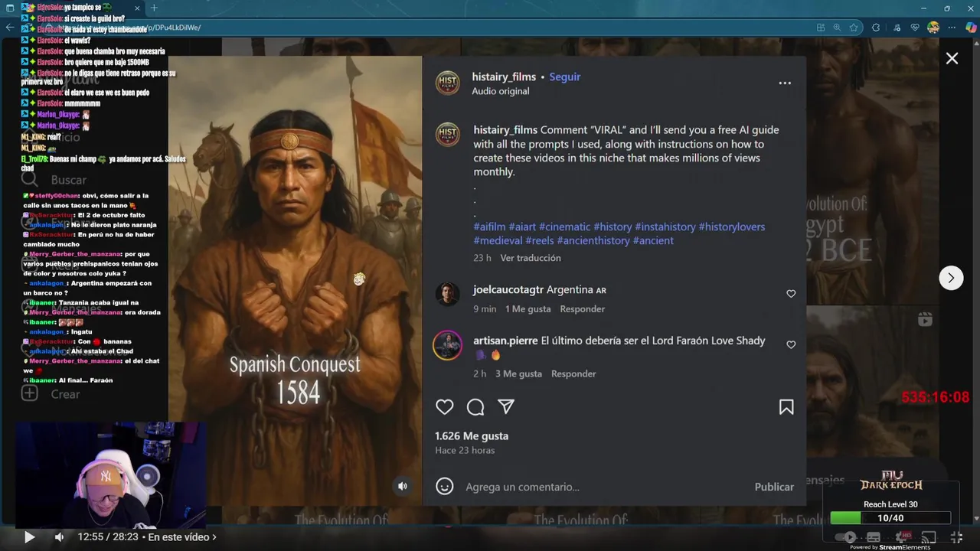Image resolution: width=980 pixels, height=551 pixels.
Task: Open the browser three-dot settings menu
Action: tap(952, 28)
